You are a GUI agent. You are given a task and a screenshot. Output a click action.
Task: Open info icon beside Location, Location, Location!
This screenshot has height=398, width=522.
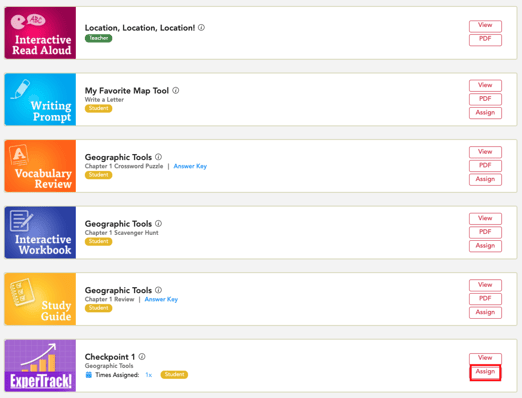coord(201,28)
